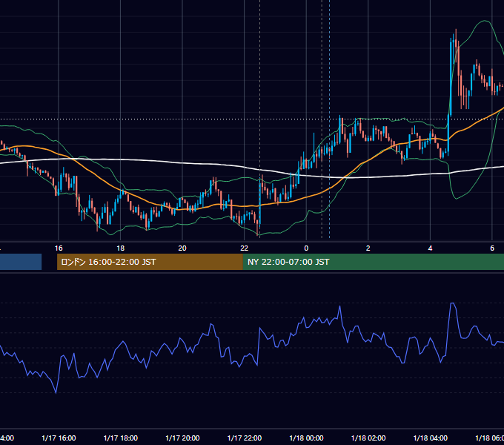Select the '6' hour label on chart axis
The image size is (504, 445).
[x=492, y=248]
